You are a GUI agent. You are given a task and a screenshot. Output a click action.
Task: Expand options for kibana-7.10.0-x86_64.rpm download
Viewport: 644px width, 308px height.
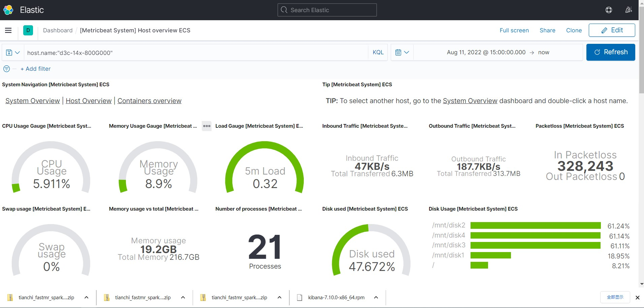point(376,298)
